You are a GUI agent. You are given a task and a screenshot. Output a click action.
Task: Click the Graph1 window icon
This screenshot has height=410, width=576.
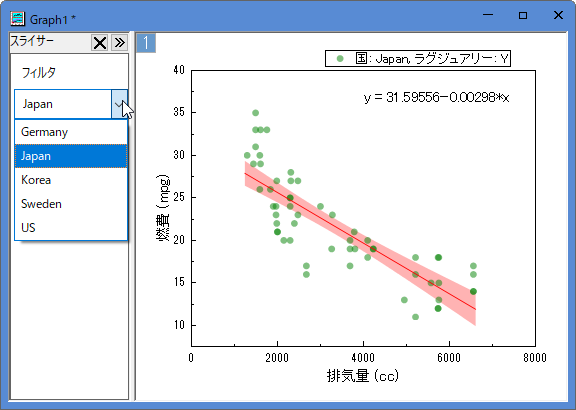coord(17,18)
